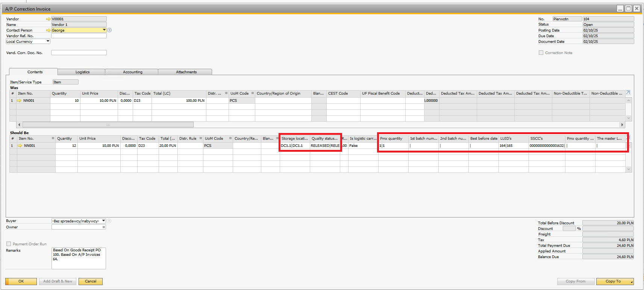The height and width of the screenshot is (290, 644).
Task: Switch to the Logistics tab
Action: point(82,72)
